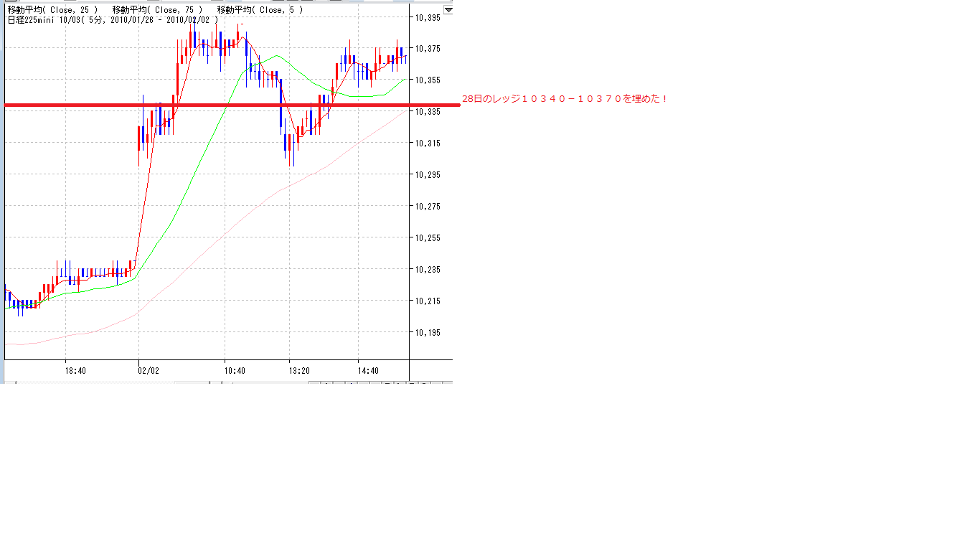Click the red annotation text 28日のレッジ
Image resolution: width=980 pixels, height=551 pixels.
point(564,99)
